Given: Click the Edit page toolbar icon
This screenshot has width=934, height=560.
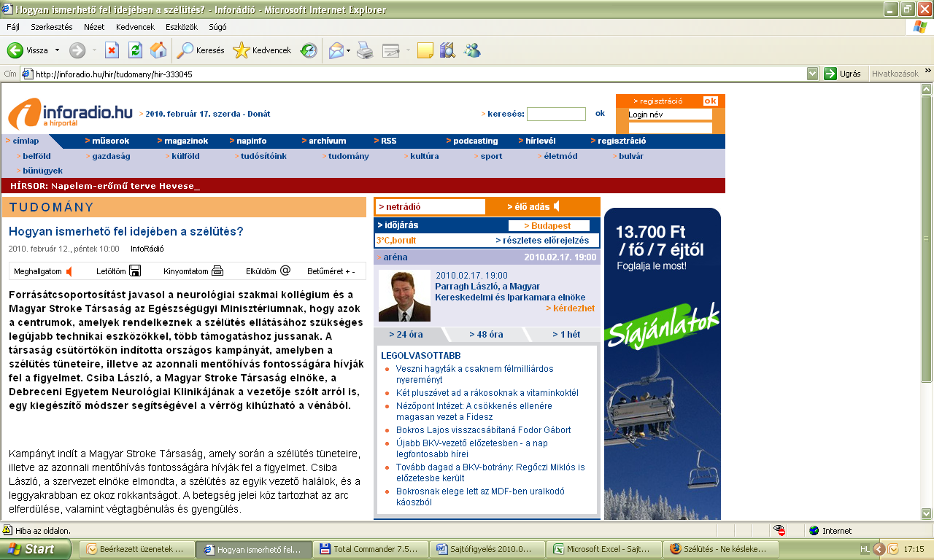Looking at the screenshot, I should point(391,50).
